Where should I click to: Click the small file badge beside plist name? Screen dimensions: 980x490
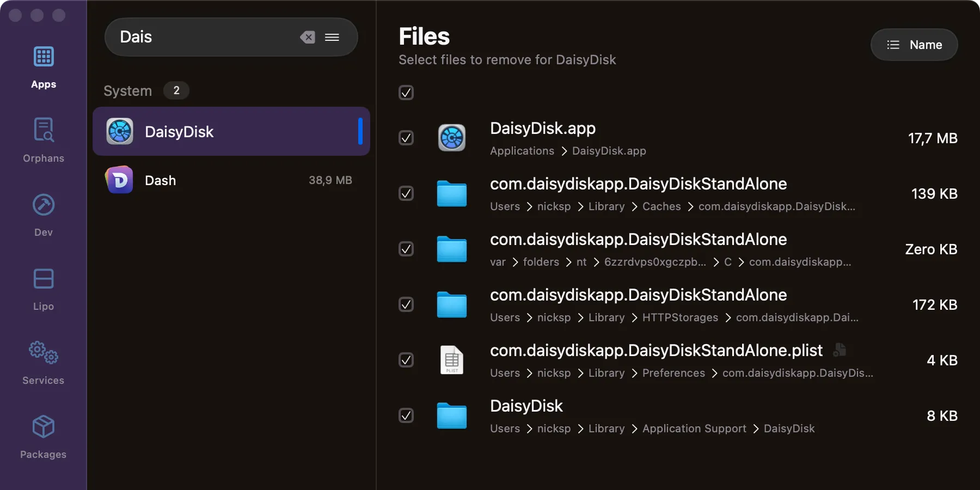click(x=840, y=350)
